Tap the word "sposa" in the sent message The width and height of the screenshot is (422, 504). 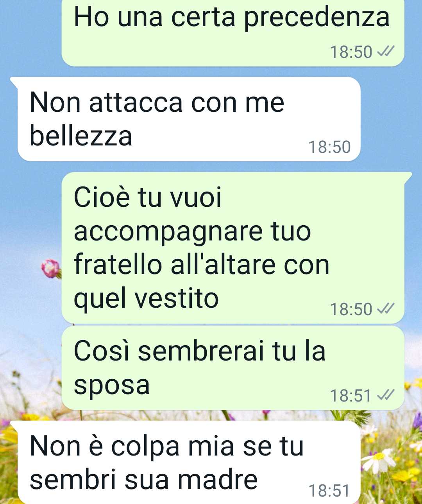(x=112, y=386)
